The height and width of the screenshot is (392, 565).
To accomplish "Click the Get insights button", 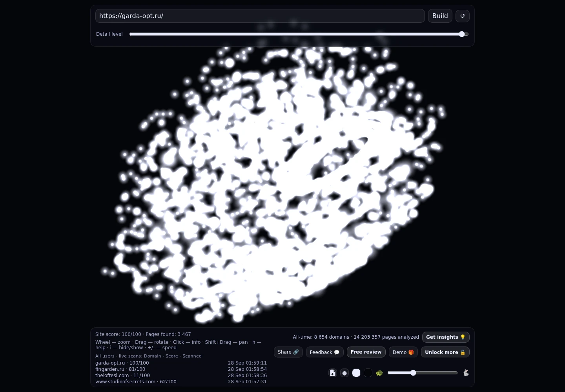I will coord(446,337).
